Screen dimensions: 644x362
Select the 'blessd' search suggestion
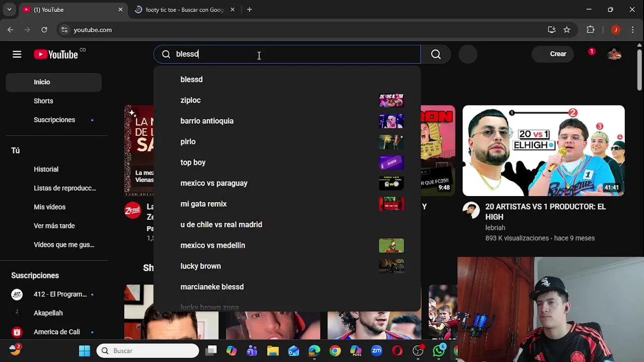287,79
